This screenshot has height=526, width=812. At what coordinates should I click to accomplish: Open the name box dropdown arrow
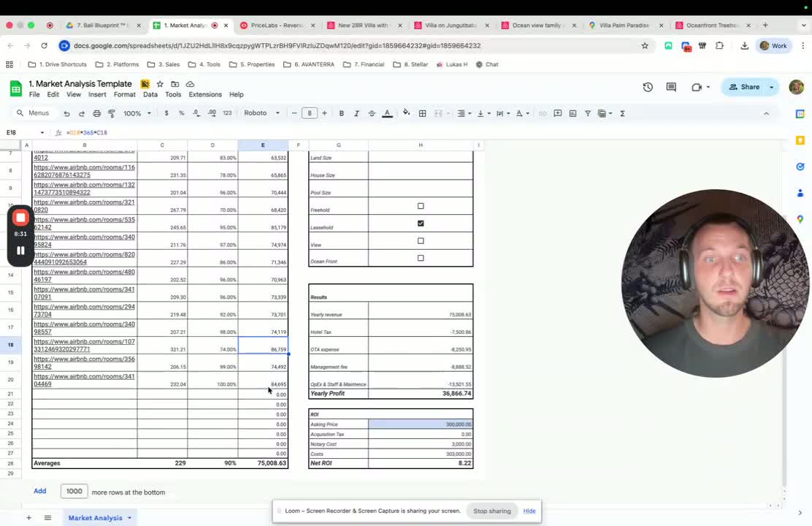42,133
